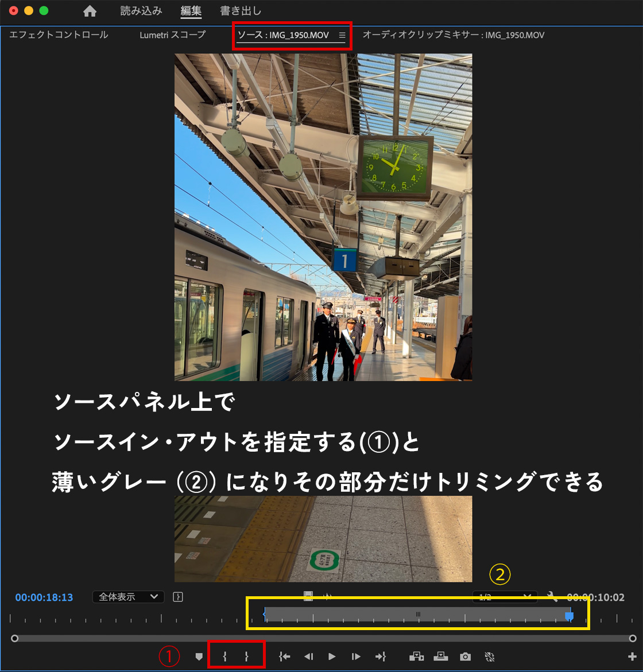Switch to the 書き出し tab
This screenshot has height=672, width=643.
click(241, 11)
